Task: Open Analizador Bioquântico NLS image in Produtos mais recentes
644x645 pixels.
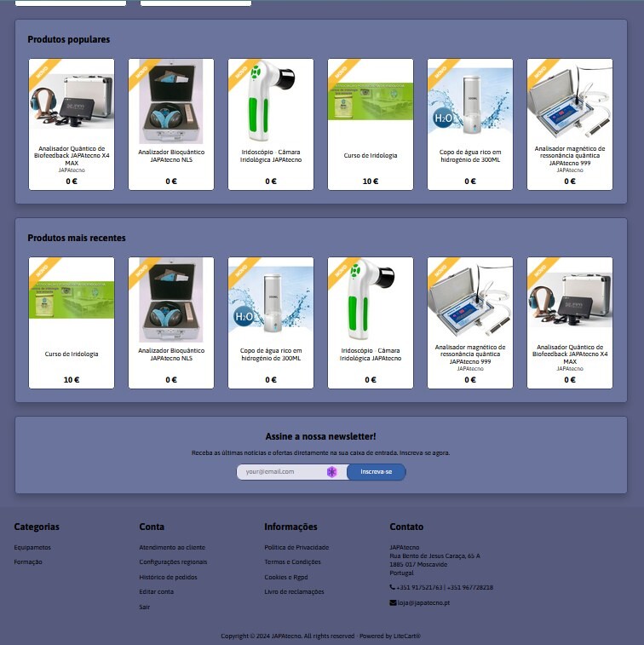Action: pos(171,298)
